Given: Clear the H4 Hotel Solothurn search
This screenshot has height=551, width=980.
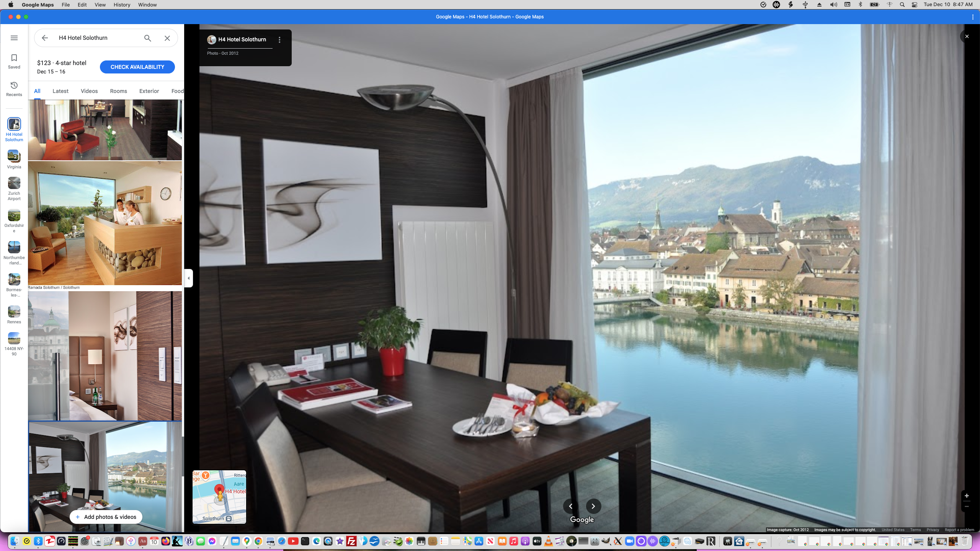Looking at the screenshot, I should pos(167,38).
